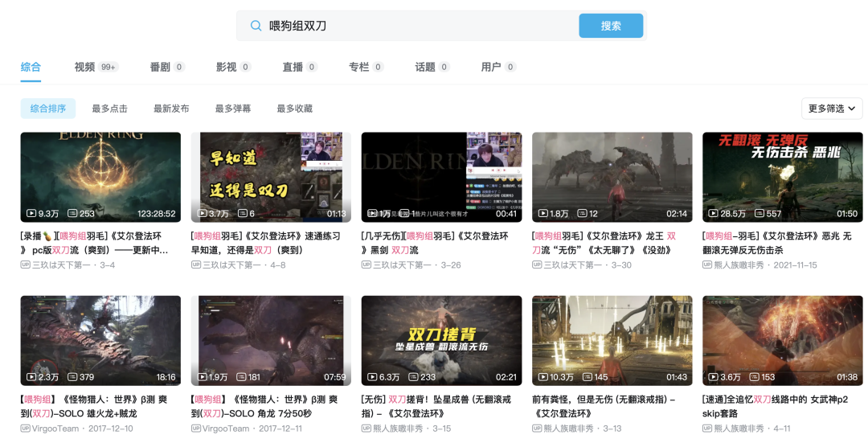Click the uploader 熊人族嗷非秀 dated 2021-11-15
This screenshot has height=443, width=868.
tap(739, 265)
